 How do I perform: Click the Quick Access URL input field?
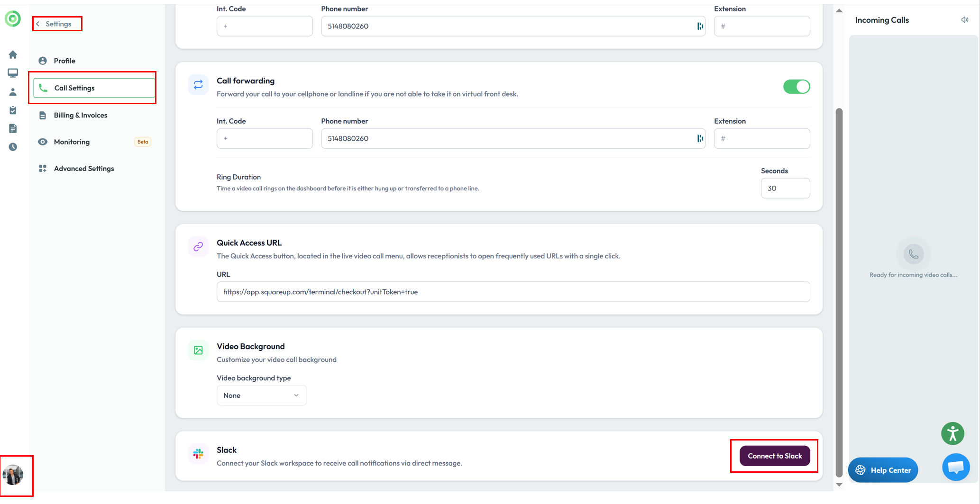click(x=513, y=292)
